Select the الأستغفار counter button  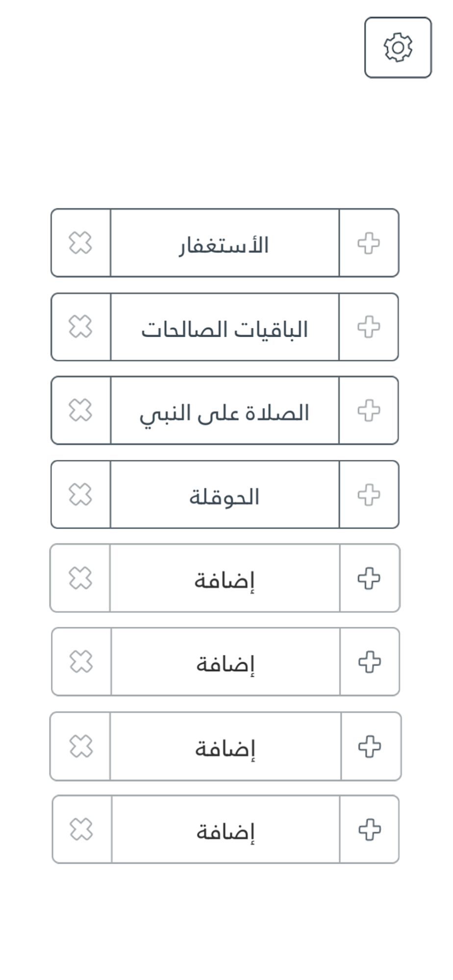coord(225,243)
